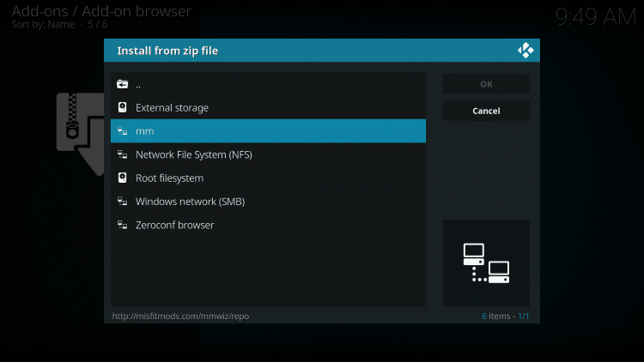
Task: Click the External storage drive icon
Action: point(123,108)
